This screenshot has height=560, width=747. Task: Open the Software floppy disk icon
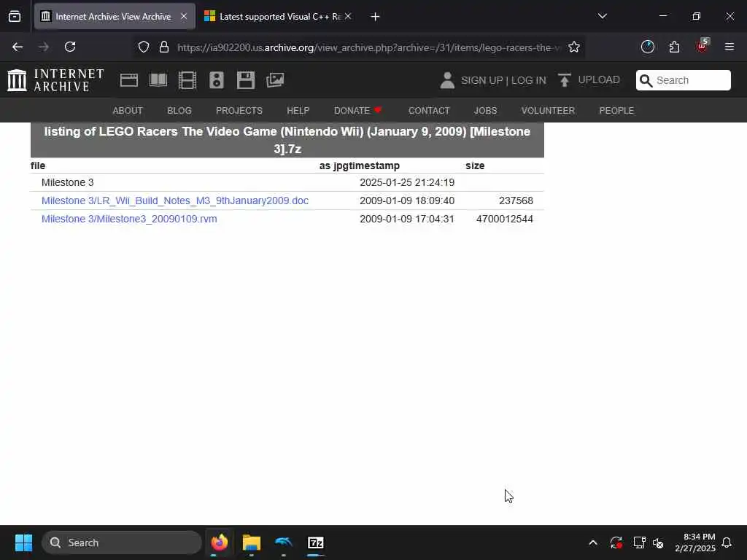245,80
